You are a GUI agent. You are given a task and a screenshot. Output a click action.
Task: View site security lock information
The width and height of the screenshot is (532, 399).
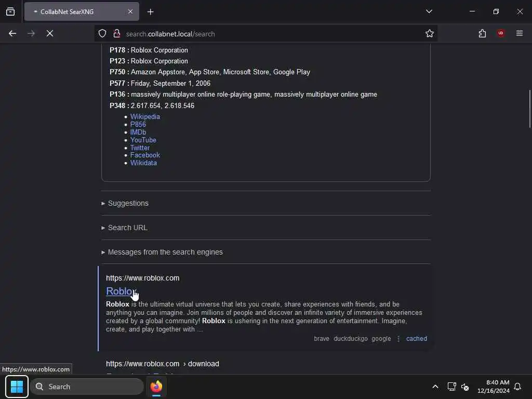pos(117,34)
